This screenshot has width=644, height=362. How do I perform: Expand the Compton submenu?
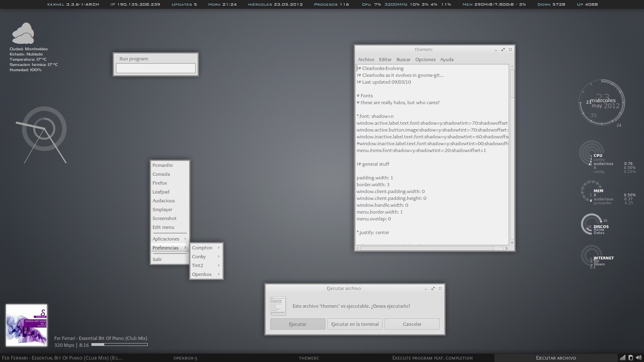pyautogui.click(x=206, y=248)
